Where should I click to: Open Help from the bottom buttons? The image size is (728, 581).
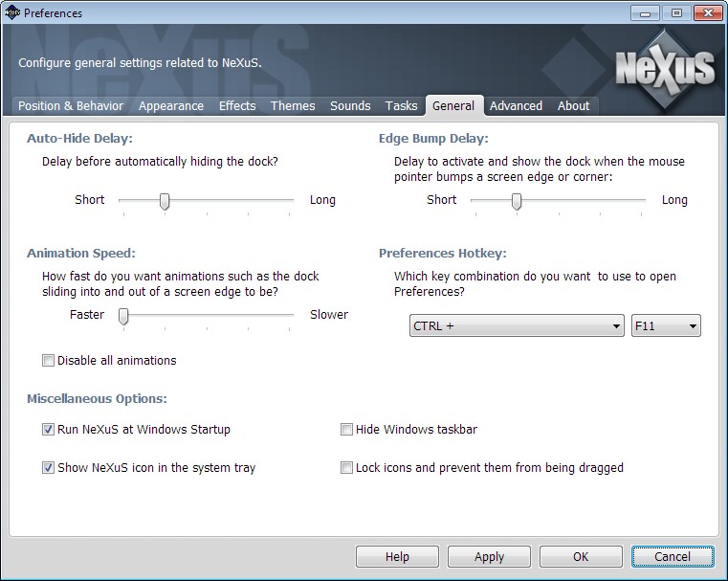point(397,557)
